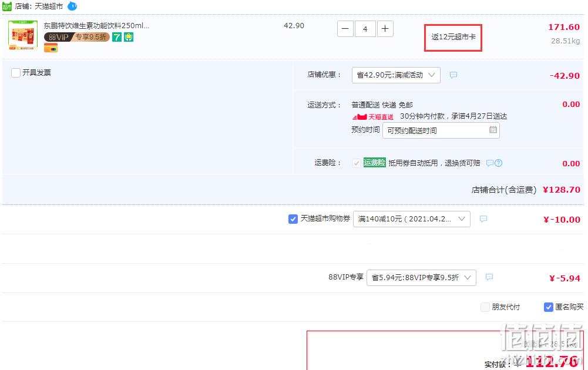The width and height of the screenshot is (588, 370).
Task: Click the 店铺合计 ¥128.70 total text
Action: coord(526,190)
